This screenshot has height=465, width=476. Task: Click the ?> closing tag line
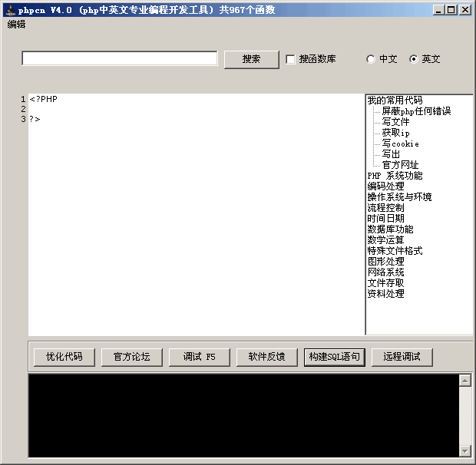[35, 119]
